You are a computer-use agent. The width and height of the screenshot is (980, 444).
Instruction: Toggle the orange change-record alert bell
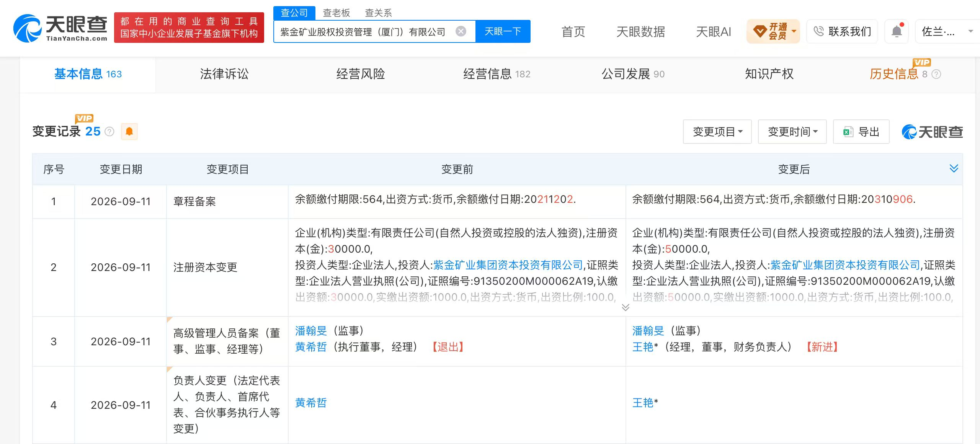[x=129, y=132]
